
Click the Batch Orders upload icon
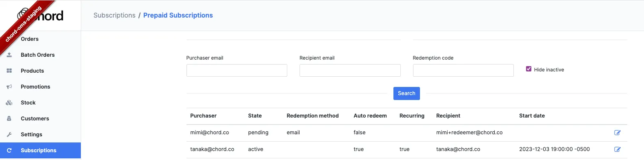click(9, 55)
